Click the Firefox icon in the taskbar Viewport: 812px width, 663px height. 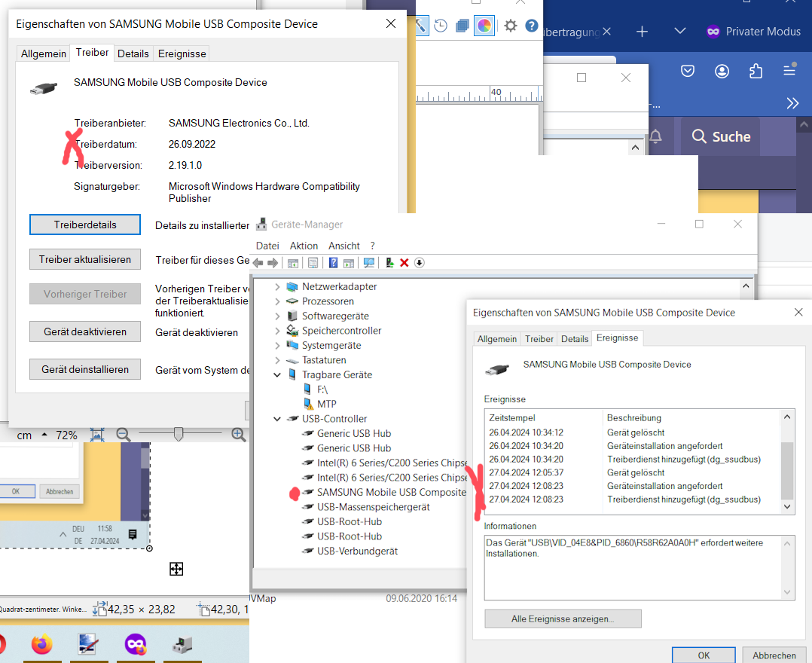click(42, 644)
